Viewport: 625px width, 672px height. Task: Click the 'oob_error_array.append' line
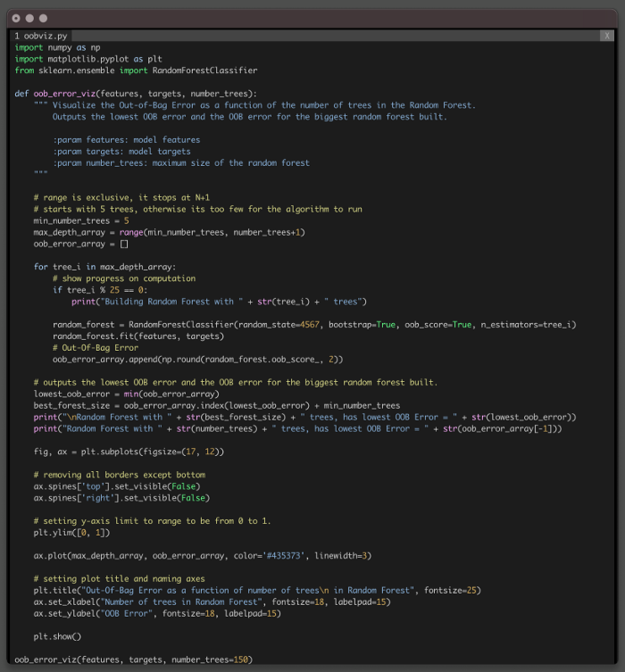[198, 360]
